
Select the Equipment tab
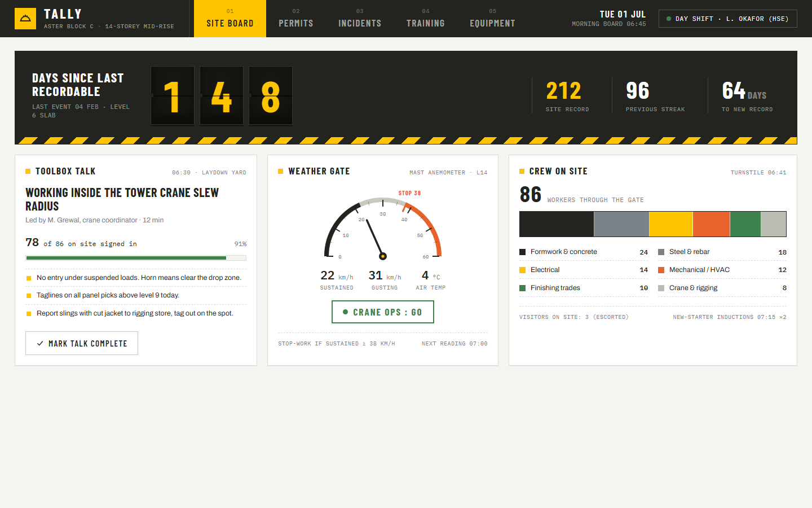pos(492,19)
